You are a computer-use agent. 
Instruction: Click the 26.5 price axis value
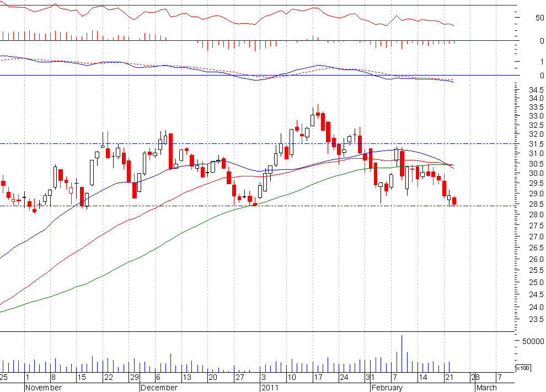pyautogui.click(x=536, y=248)
